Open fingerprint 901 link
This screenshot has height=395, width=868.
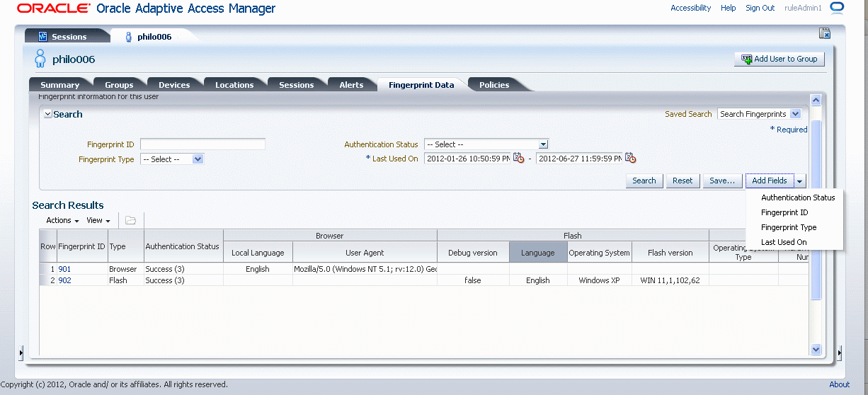(x=64, y=269)
